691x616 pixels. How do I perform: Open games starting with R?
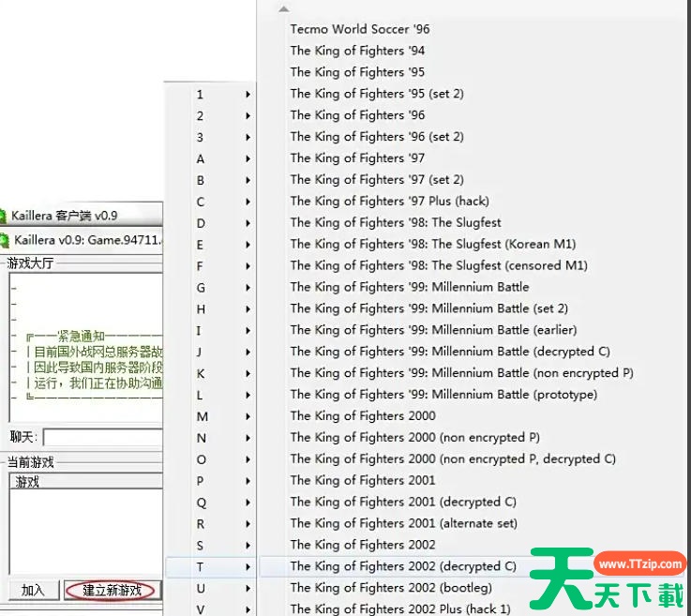click(x=211, y=524)
